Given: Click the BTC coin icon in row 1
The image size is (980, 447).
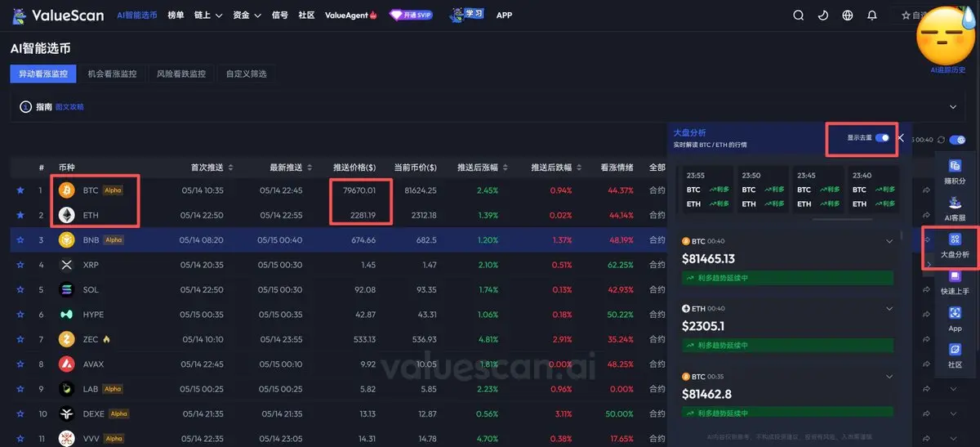Looking at the screenshot, I should tap(66, 190).
